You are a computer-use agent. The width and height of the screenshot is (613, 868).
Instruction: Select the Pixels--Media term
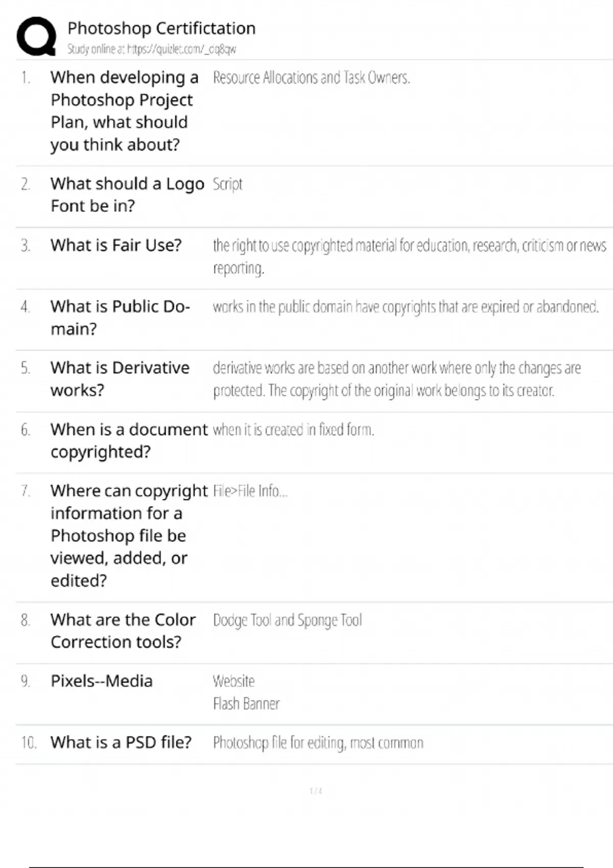pyautogui.click(x=101, y=681)
